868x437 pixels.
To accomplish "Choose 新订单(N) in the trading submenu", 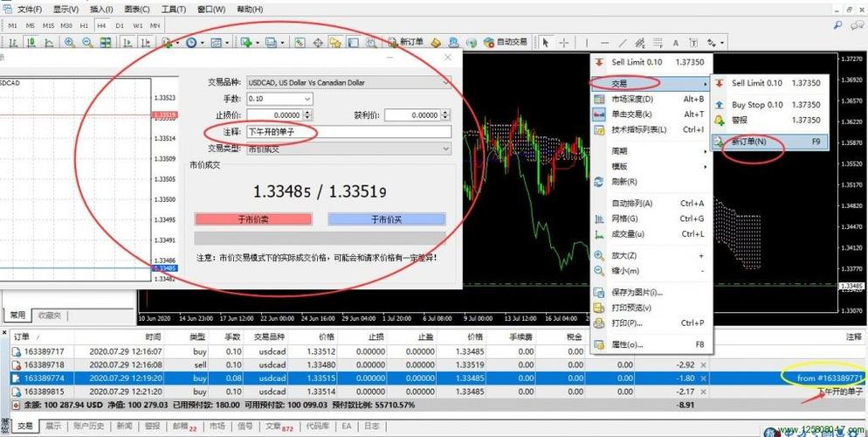I will 769,142.
